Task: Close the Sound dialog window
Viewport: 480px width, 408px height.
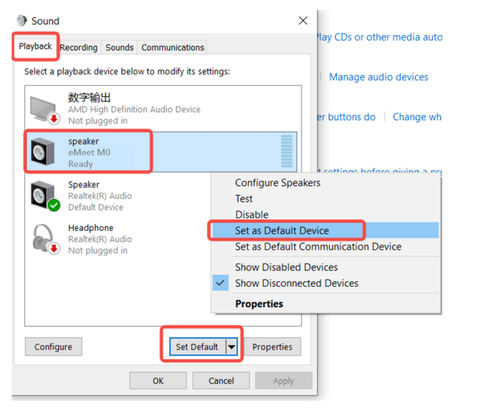Action: [x=303, y=21]
